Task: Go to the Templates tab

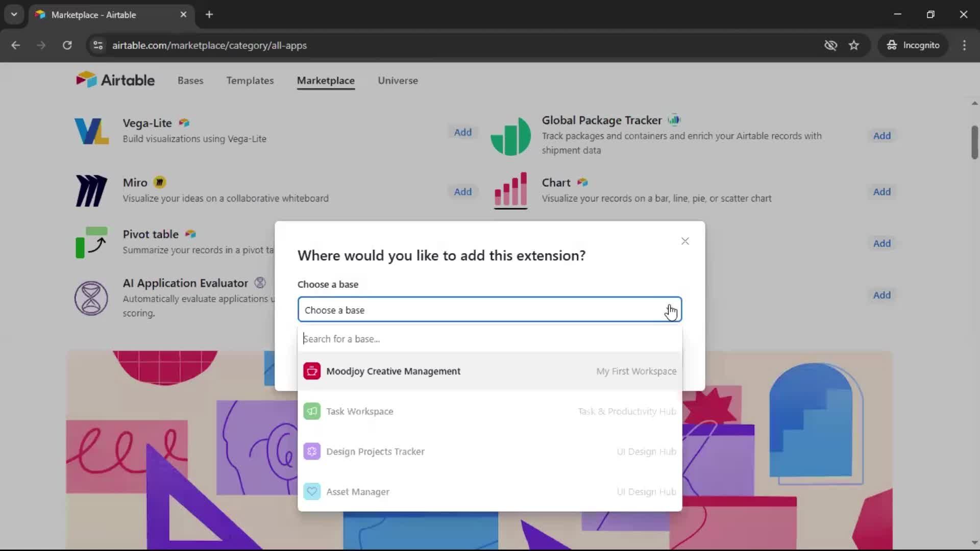Action: (250, 81)
